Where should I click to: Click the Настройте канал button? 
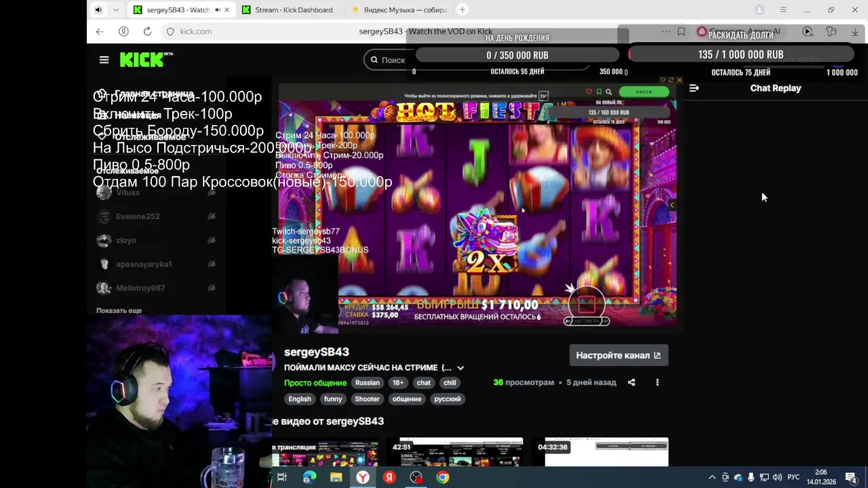pos(618,355)
